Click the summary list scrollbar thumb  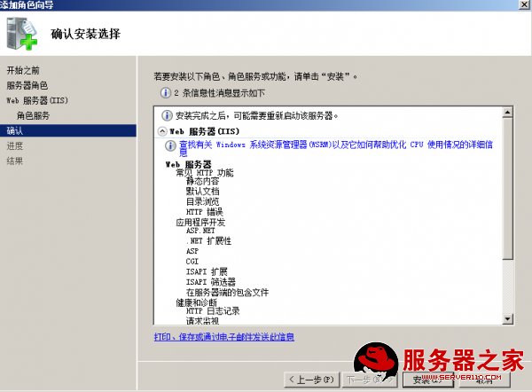(507, 188)
